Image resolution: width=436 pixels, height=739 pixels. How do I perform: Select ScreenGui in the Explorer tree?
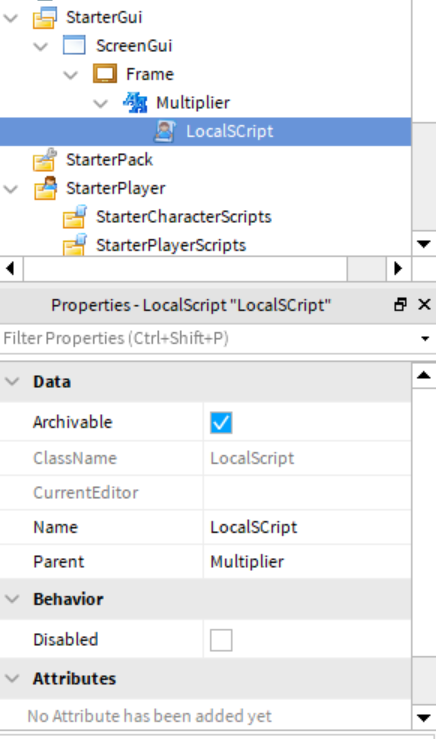pos(134,46)
